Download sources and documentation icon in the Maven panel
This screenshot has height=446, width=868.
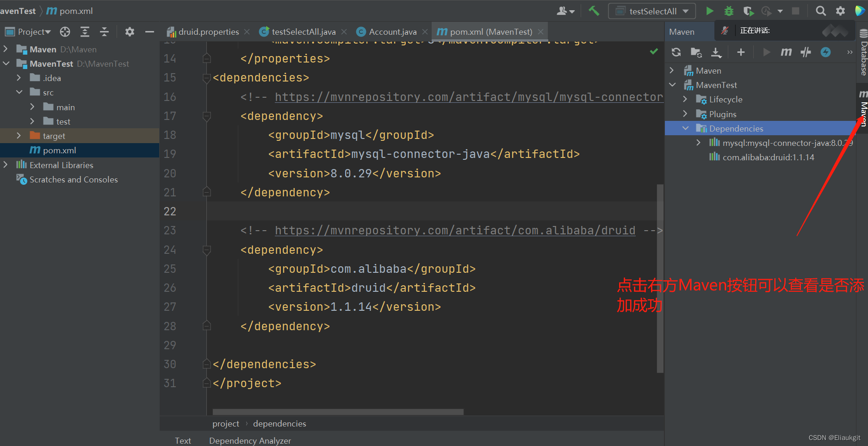(716, 52)
